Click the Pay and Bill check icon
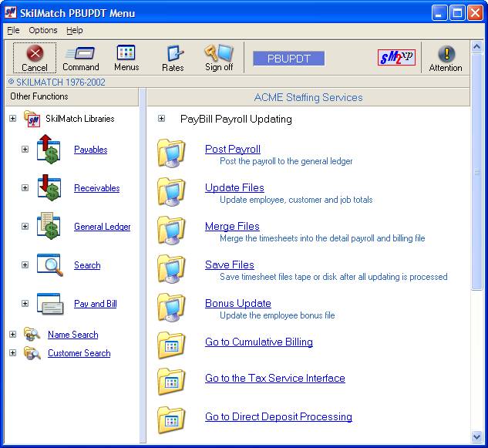This screenshot has width=488, height=448. click(x=50, y=304)
